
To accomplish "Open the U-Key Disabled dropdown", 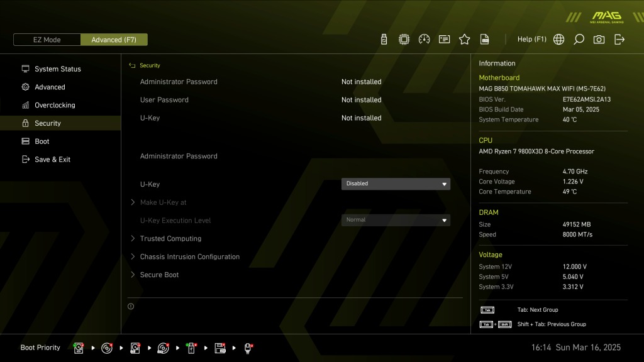I will [396, 184].
